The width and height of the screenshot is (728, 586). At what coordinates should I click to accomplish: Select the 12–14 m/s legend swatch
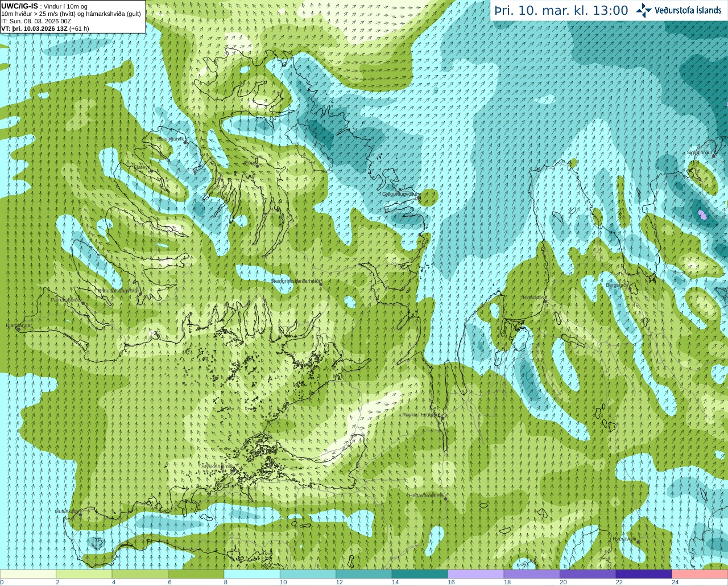(x=364, y=574)
